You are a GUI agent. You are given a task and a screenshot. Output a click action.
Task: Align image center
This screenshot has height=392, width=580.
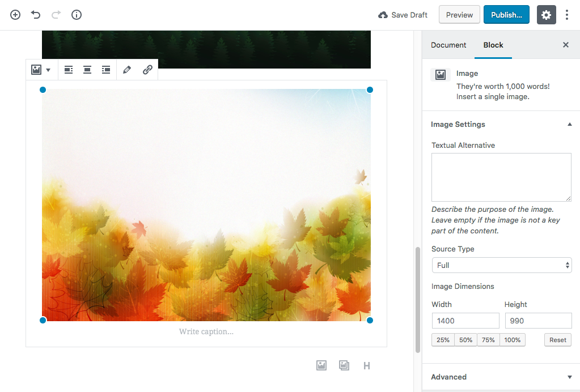coord(87,70)
